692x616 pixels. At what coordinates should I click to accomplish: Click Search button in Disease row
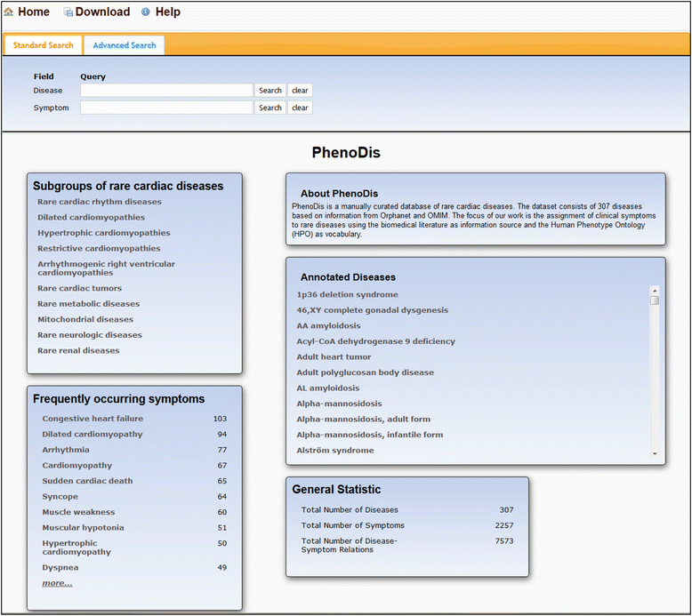coord(270,91)
